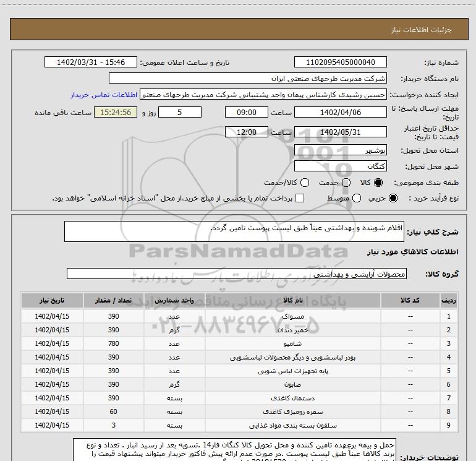Click the remaining days field showing 5
The image size is (476, 461).
(180, 112)
